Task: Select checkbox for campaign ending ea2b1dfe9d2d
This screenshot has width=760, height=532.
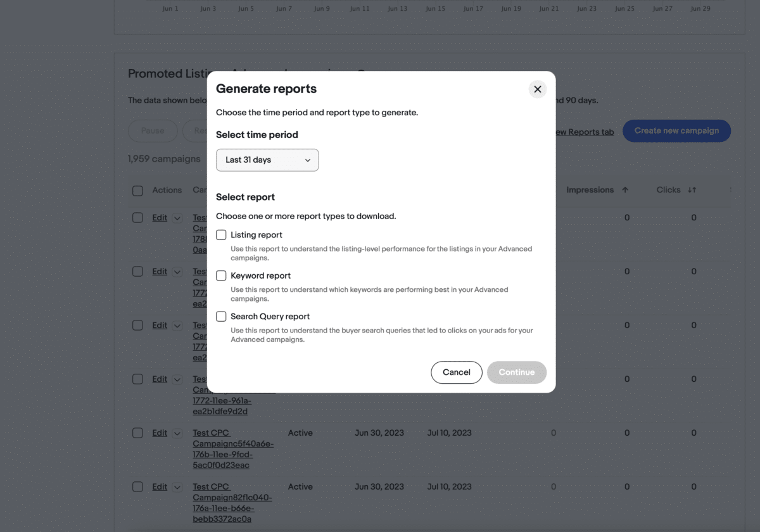Action: click(x=137, y=379)
